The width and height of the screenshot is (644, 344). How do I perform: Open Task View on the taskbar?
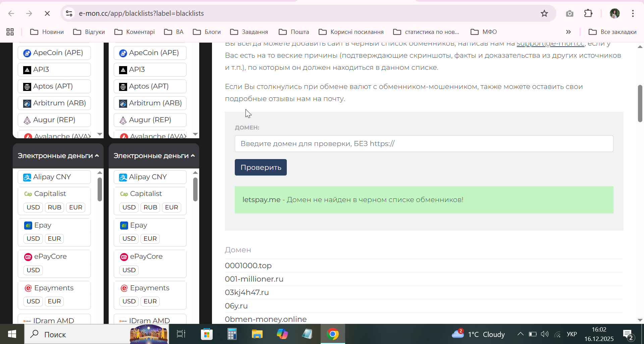[x=181, y=334]
